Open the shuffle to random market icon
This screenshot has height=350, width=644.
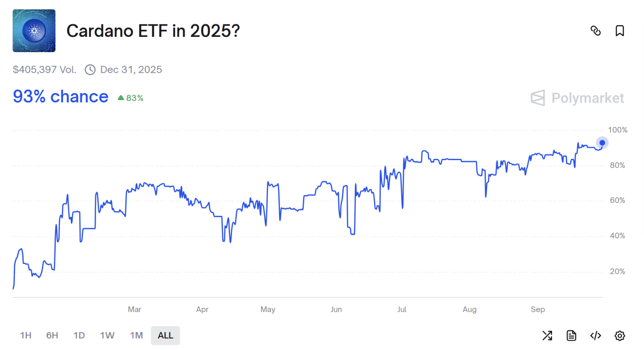tap(547, 336)
